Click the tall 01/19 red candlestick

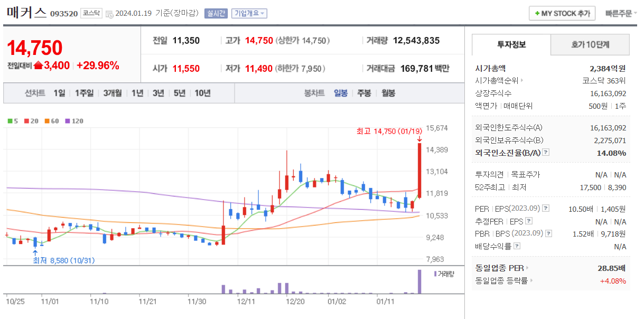point(419,170)
